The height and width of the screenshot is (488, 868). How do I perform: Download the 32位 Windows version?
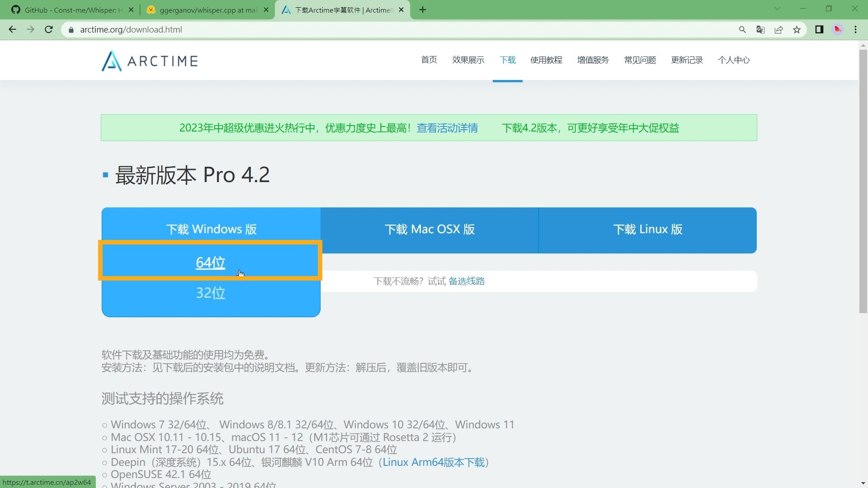pos(211,293)
